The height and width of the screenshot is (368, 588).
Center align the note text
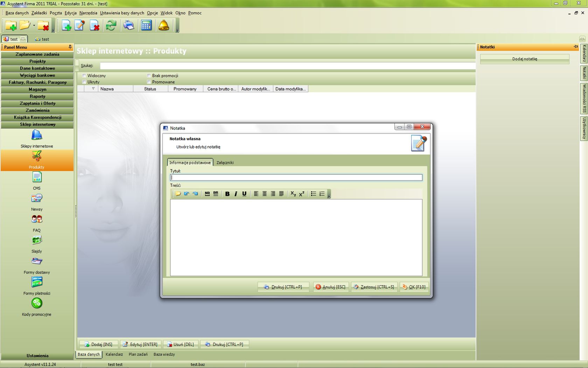tap(265, 194)
